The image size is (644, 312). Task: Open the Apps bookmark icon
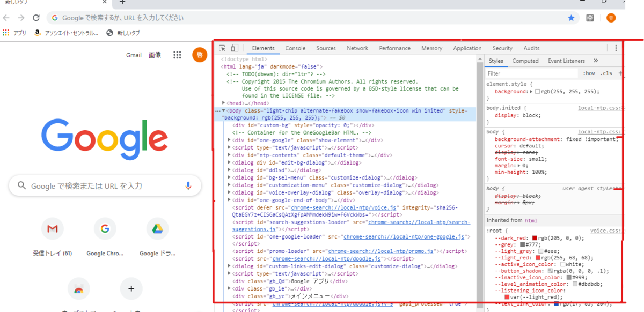[6, 33]
